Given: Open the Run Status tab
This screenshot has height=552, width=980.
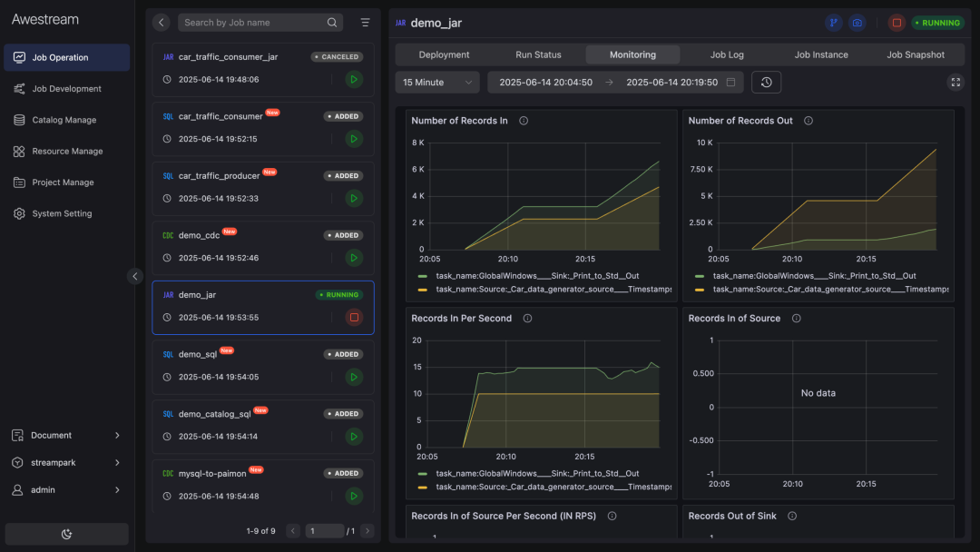Looking at the screenshot, I should [538, 54].
